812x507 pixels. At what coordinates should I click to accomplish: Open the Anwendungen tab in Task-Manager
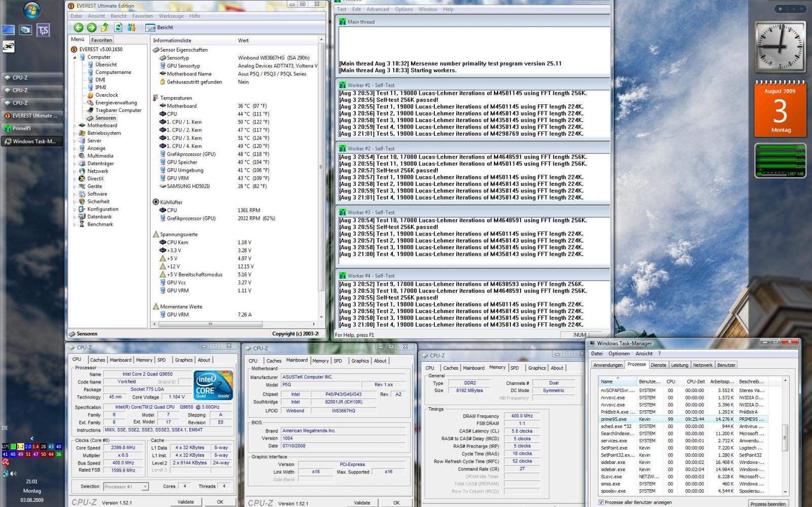(x=608, y=365)
